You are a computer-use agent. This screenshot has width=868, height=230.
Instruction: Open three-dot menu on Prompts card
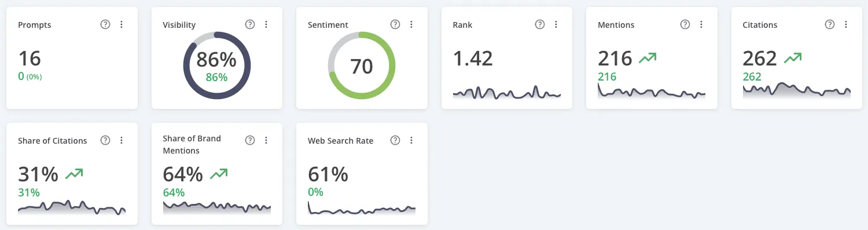[122, 24]
